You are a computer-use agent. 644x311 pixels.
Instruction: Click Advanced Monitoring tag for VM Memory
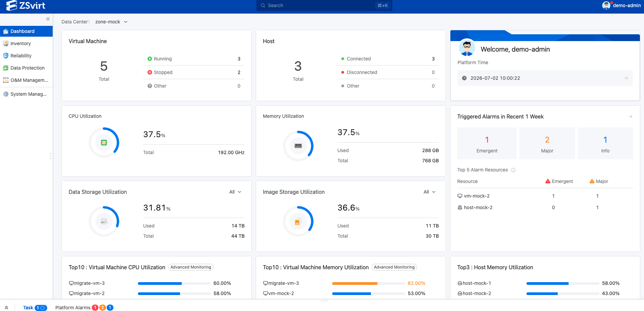tap(394, 267)
